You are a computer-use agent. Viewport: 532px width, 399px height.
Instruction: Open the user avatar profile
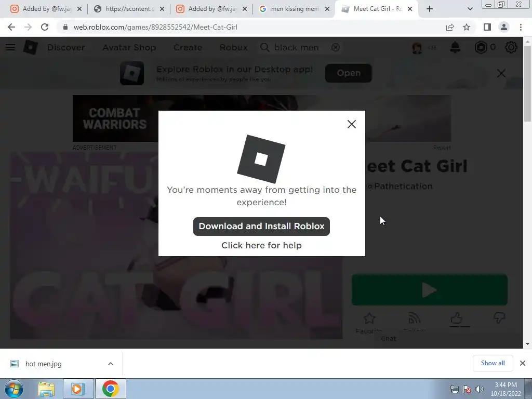(417, 47)
